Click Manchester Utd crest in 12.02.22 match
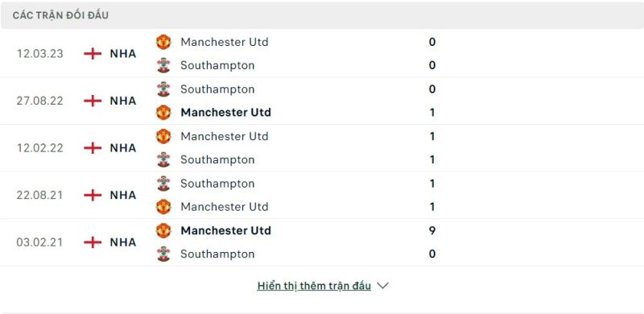 pyautogui.click(x=163, y=136)
